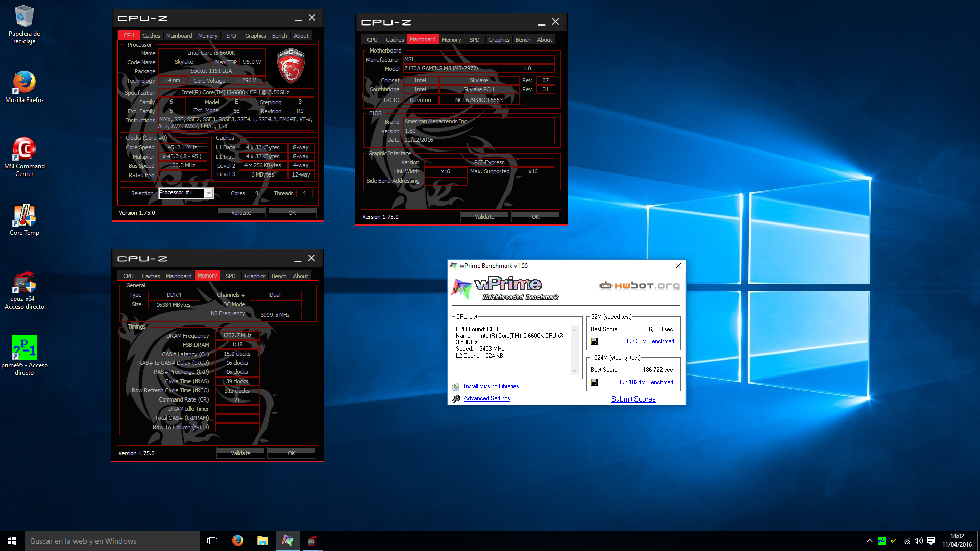Click OK in the Mainboard window
Viewport: 980px width, 551px height.
(535, 217)
